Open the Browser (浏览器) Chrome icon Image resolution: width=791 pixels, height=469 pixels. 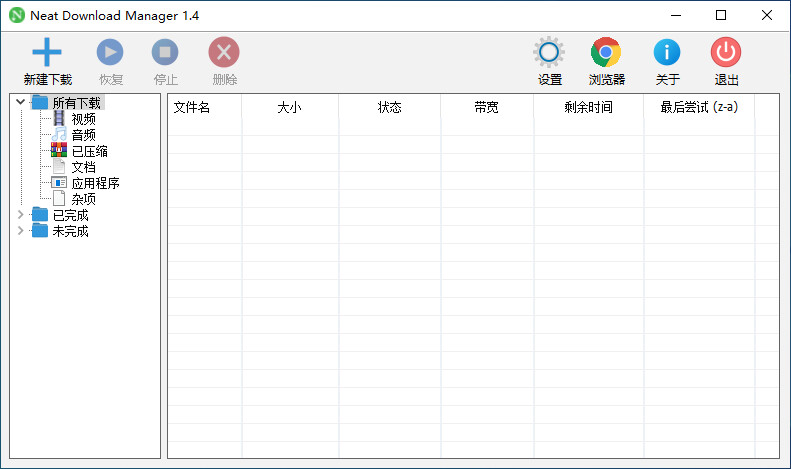coord(606,53)
